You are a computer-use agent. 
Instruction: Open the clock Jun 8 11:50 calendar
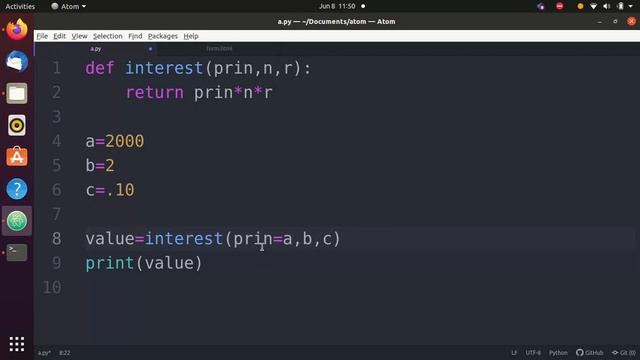click(x=337, y=6)
